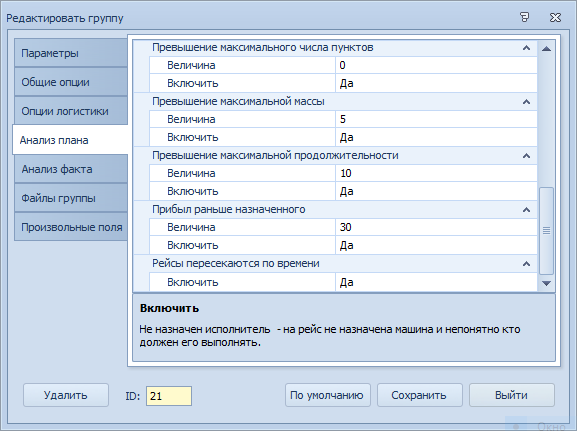
Task: Switch to Анализ факта tab
Action: pyautogui.click(x=71, y=169)
